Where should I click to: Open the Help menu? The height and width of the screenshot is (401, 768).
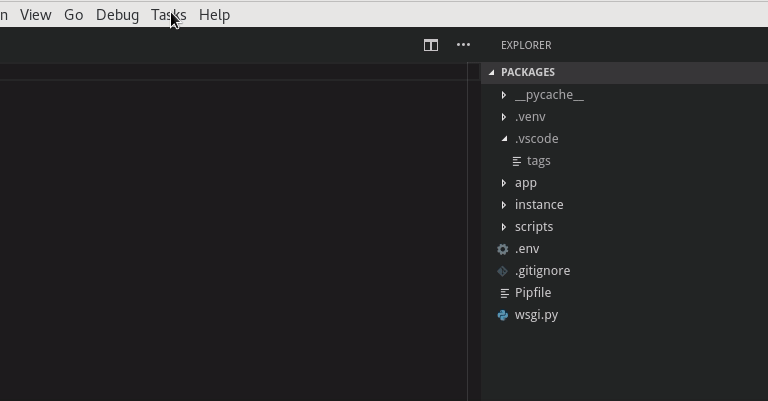pos(214,15)
